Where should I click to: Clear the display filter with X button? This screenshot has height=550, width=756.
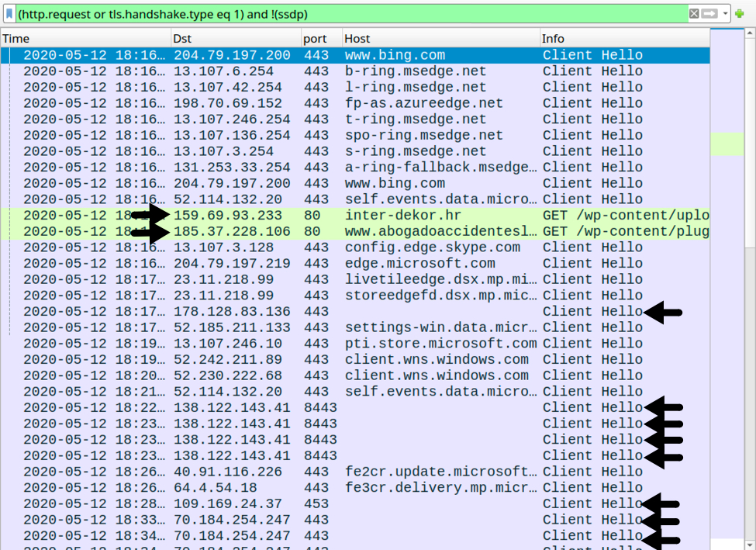click(x=694, y=13)
